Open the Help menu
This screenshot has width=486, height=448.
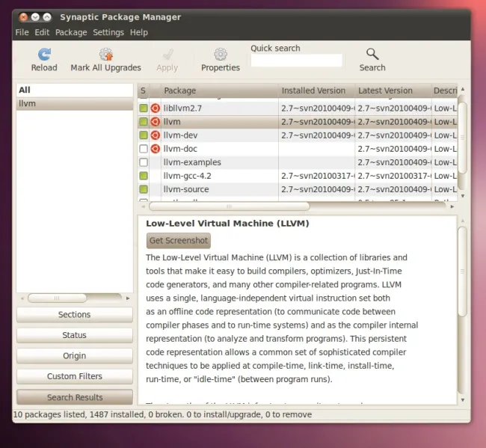coord(139,32)
